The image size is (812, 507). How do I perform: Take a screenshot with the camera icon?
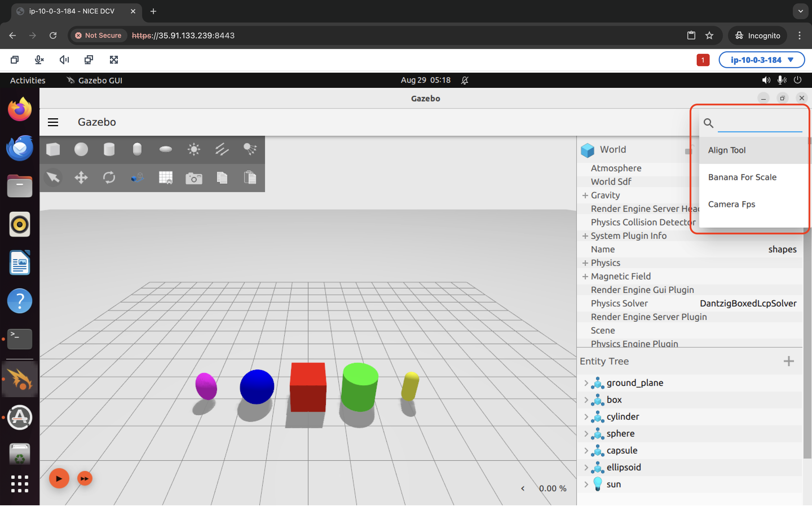tap(194, 178)
